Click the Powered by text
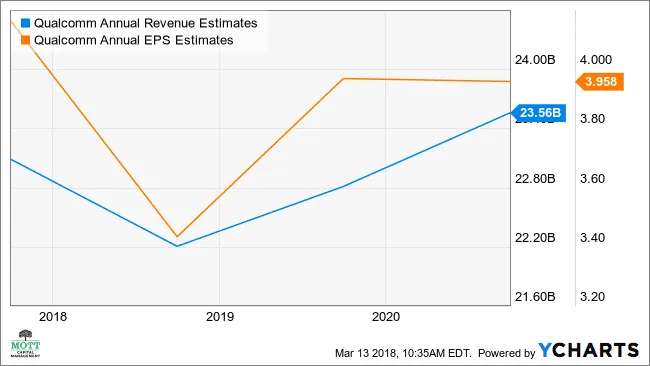Image resolution: width=650 pixels, height=366 pixels. tap(507, 353)
